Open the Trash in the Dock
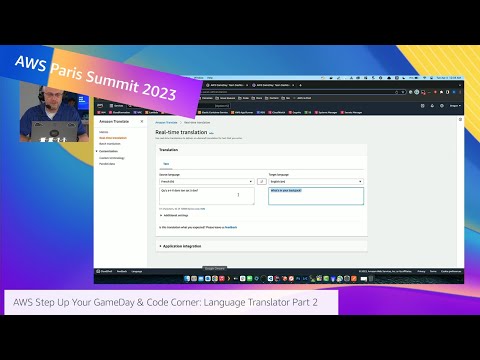The width and height of the screenshot is (480, 360). (371, 278)
